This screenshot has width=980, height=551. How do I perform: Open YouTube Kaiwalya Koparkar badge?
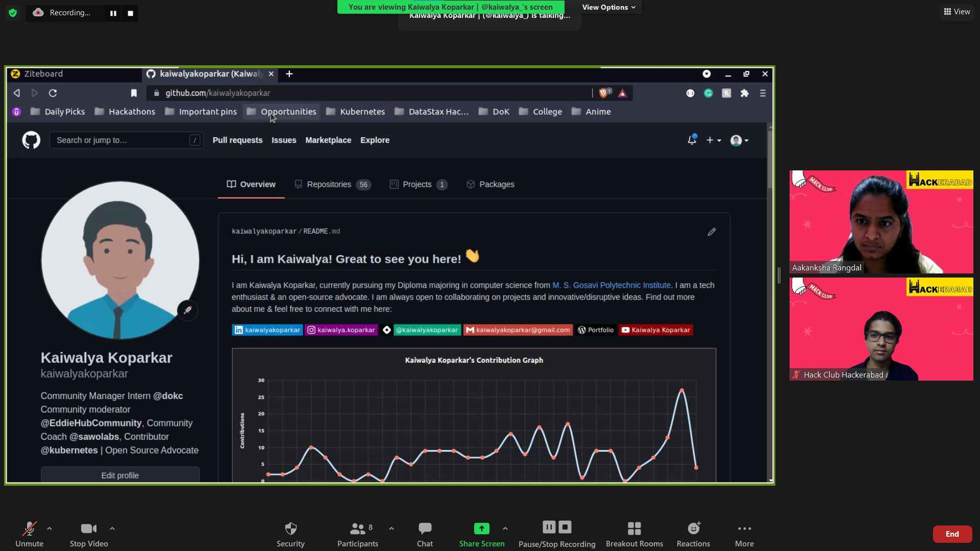(656, 330)
